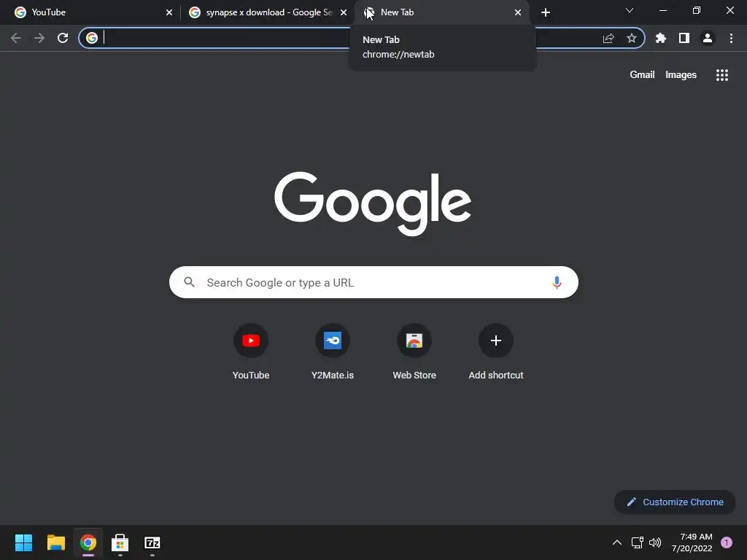
Task: Click the Google icon in address bar
Action: [x=92, y=38]
